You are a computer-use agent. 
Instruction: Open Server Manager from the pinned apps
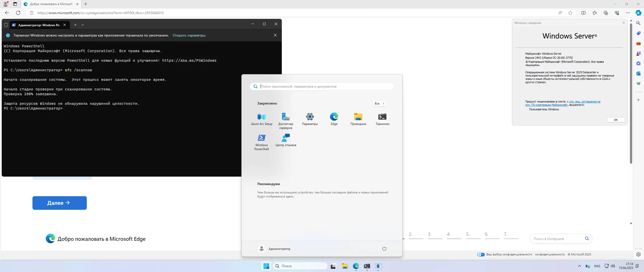click(x=286, y=118)
